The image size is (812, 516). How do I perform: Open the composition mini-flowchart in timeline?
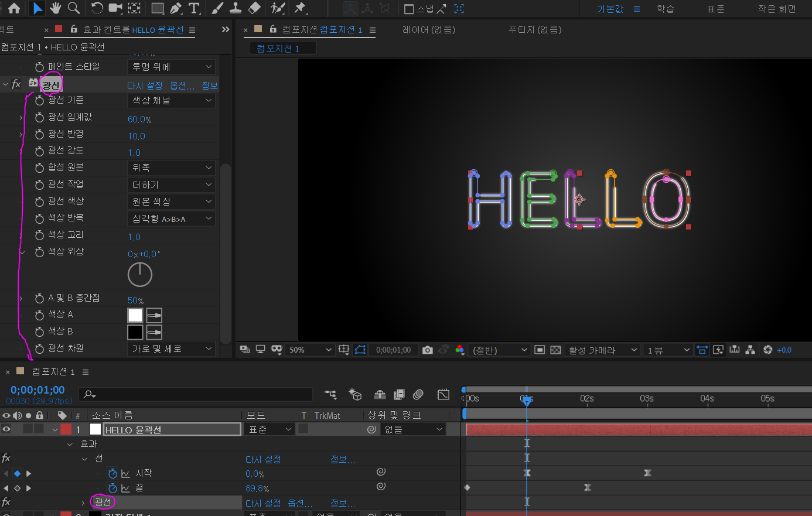point(331,395)
